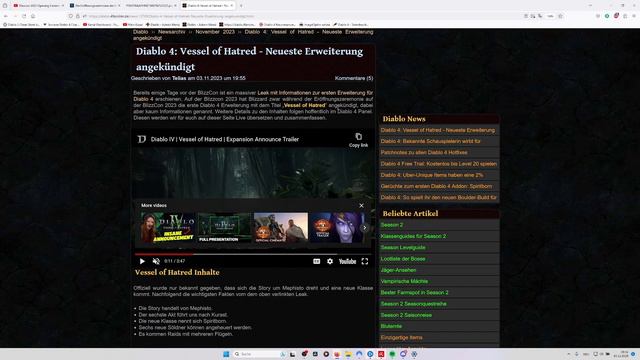
Task: Open 'Vampirische Mächte' article
Action: (404, 281)
